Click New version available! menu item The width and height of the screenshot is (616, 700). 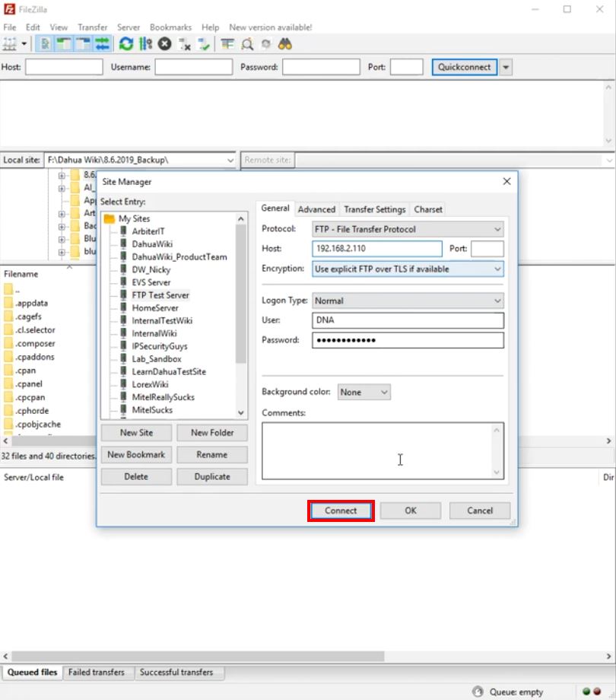270,27
